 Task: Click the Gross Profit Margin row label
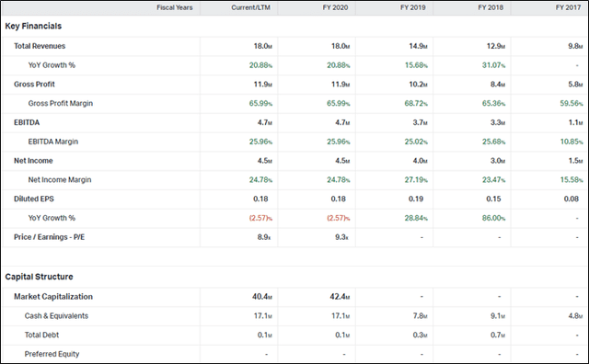point(61,104)
